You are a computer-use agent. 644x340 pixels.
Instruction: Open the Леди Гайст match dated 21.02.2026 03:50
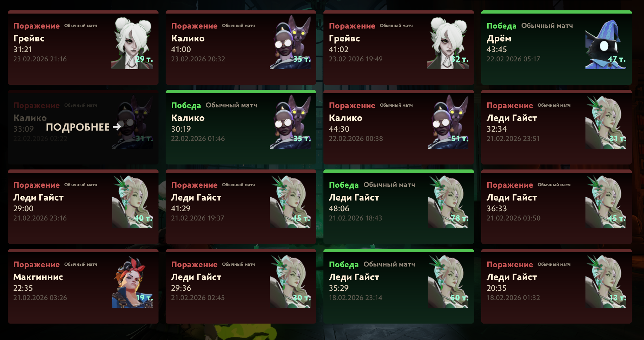[557, 207]
